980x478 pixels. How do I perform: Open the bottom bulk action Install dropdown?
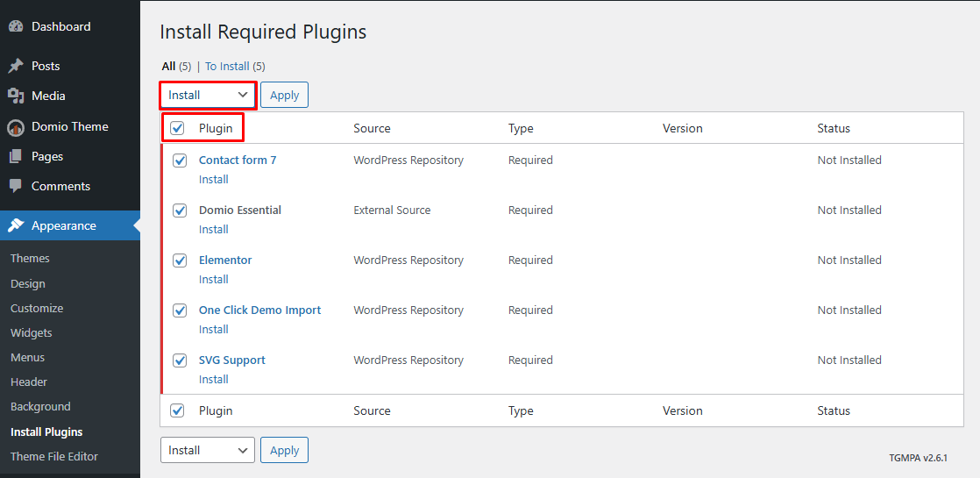208,450
